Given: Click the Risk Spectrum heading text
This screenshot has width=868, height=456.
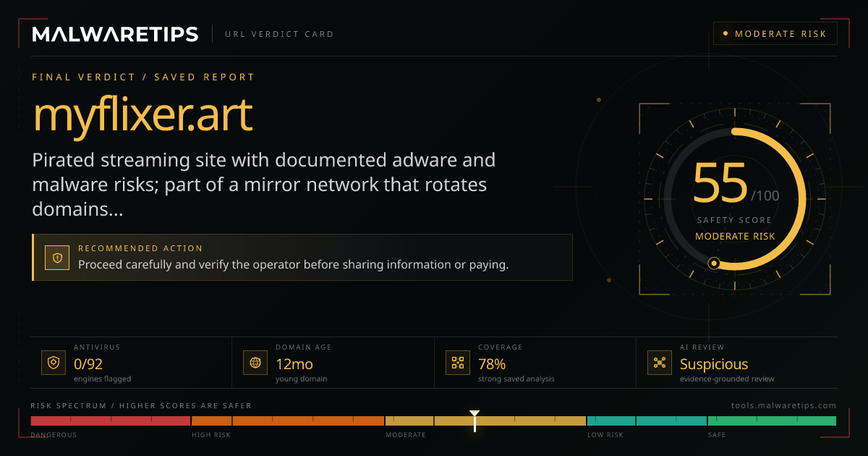Looking at the screenshot, I should pos(141,405).
